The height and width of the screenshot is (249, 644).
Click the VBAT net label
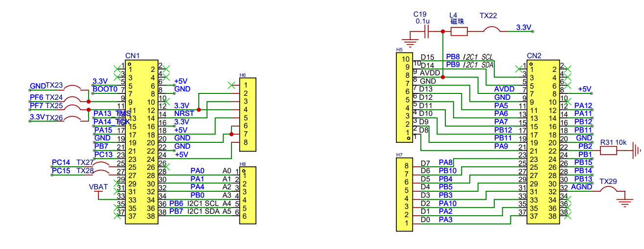point(98,187)
